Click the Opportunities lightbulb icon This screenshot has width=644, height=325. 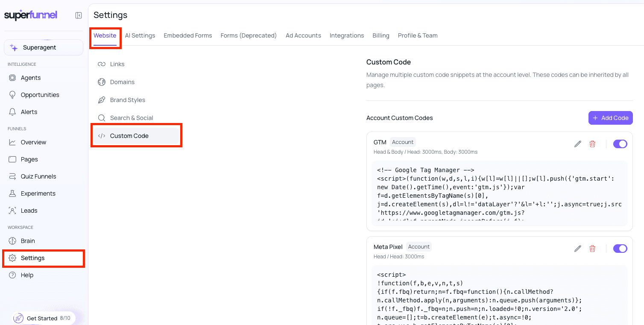pyautogui.click(x=12, y=95)
